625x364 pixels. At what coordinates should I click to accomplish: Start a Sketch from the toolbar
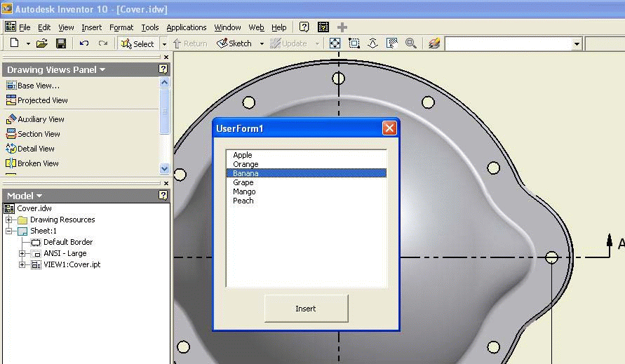(234, 43)
